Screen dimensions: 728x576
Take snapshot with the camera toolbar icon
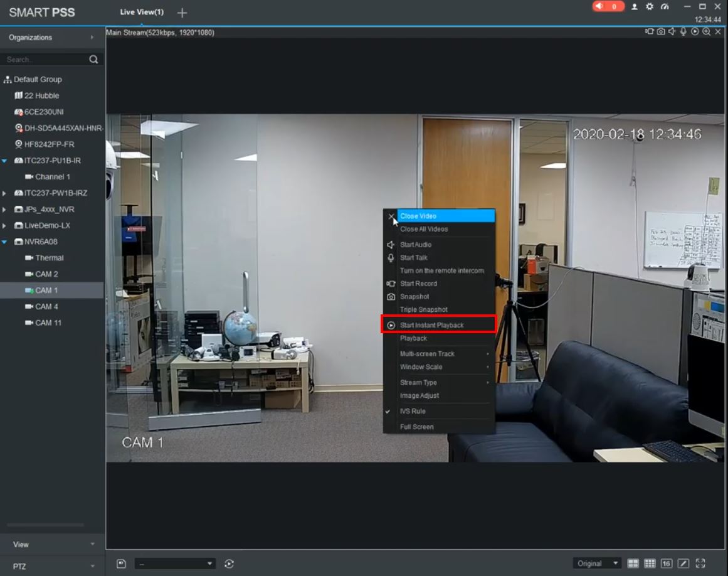click(x=661, y=31)
